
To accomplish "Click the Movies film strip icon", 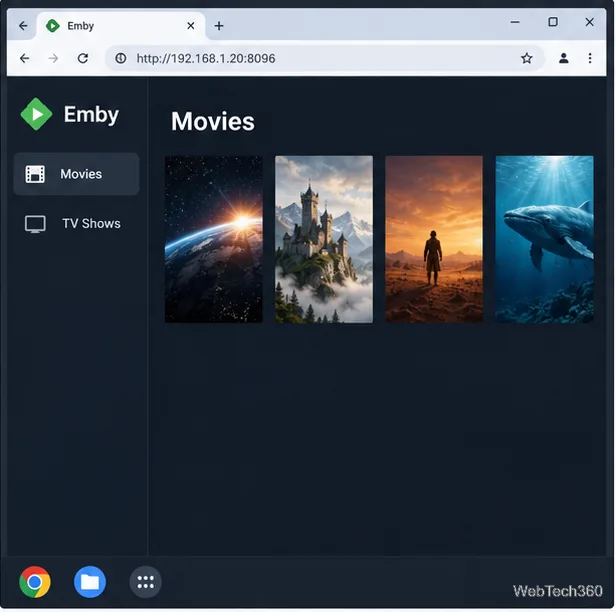I will tap(35, 174).
